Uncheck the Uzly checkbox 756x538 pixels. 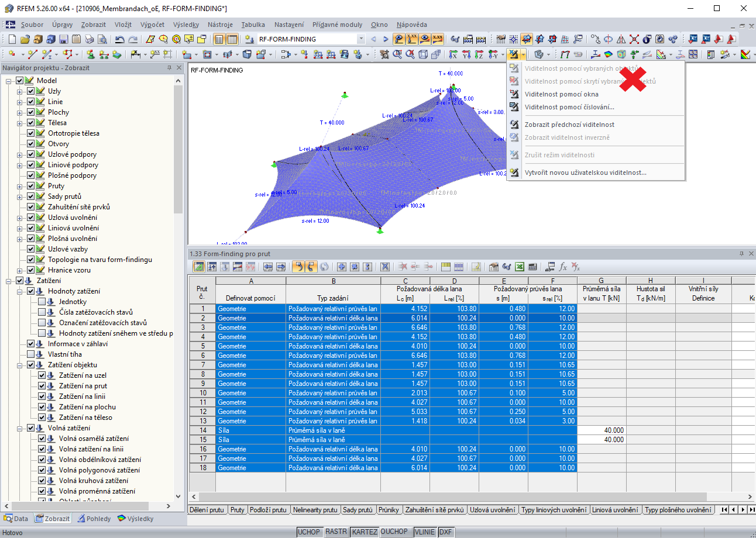pos(31,91)
